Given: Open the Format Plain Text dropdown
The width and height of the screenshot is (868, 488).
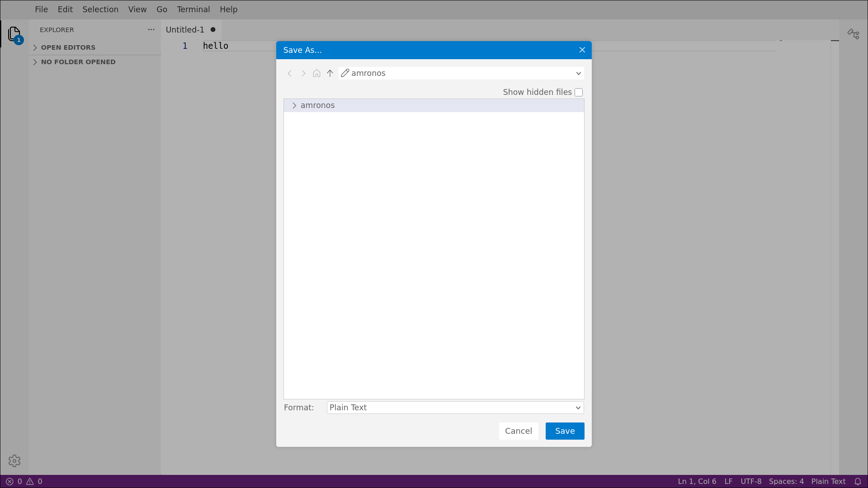Looking at the screenshot, I should 455,408.
